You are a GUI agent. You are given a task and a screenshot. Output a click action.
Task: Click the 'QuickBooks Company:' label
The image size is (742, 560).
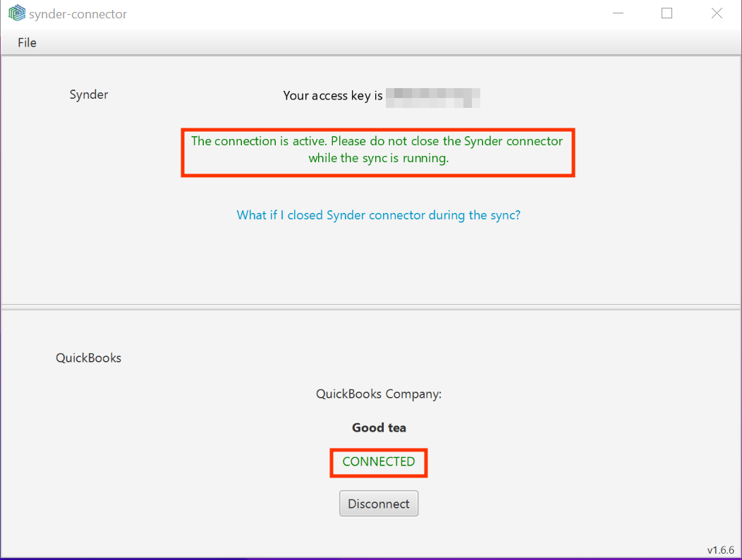379,394
